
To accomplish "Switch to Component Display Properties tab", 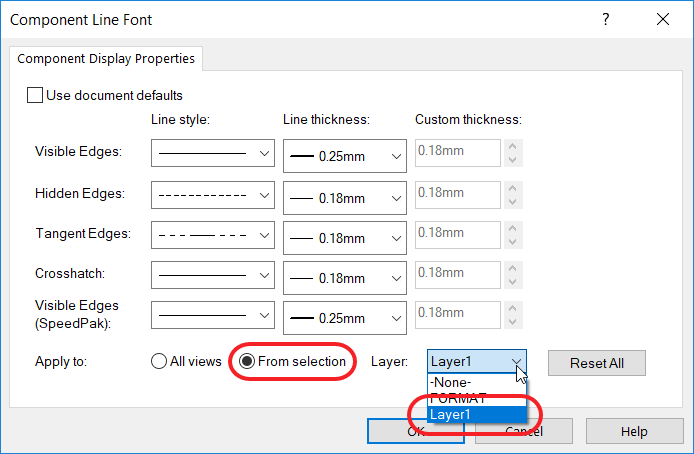I will tap(105, 59).
